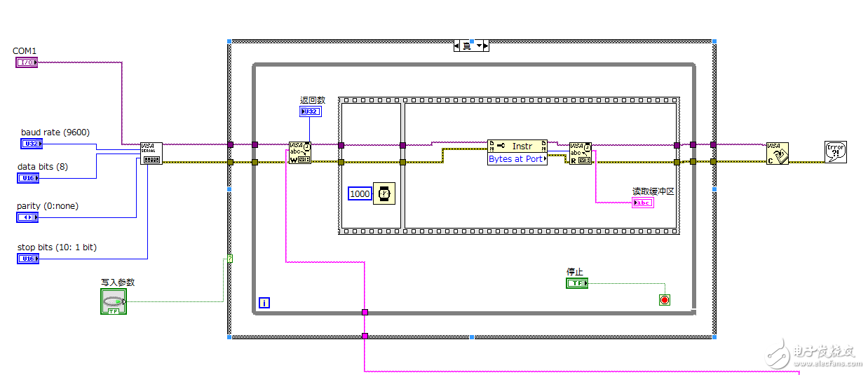Select the Instr property node header
Screen dimensions: 868x375
(x=517, y=146)
